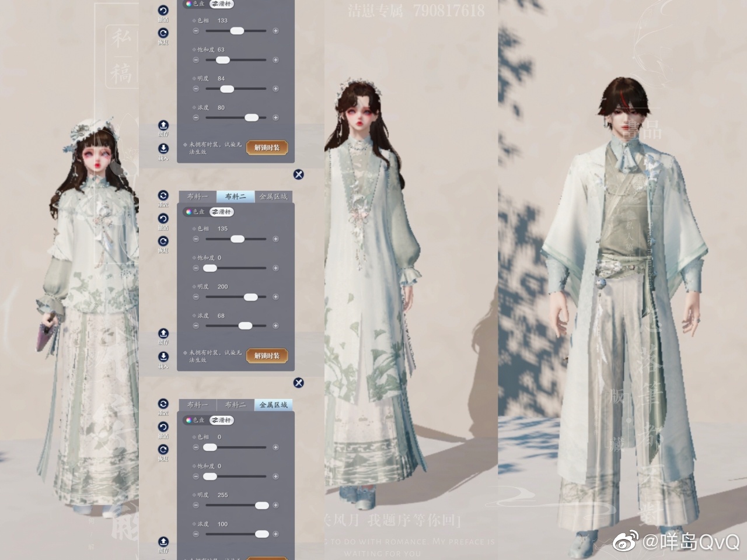Click 解锁时装 button in the active 布料二 panel
This screenshot has width=747, height=560.
(267, 356)
